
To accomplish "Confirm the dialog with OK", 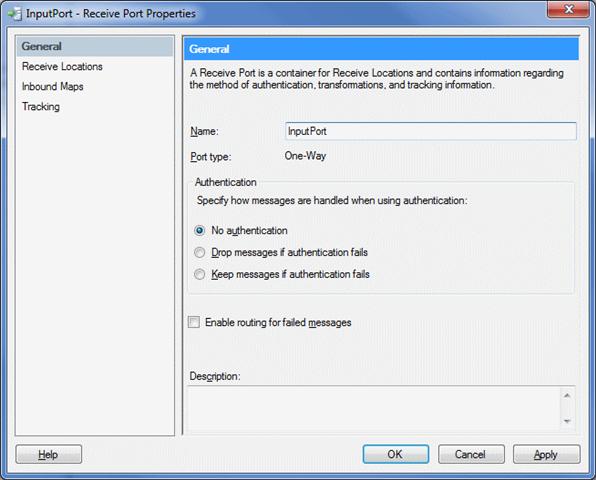I will 396,454.
